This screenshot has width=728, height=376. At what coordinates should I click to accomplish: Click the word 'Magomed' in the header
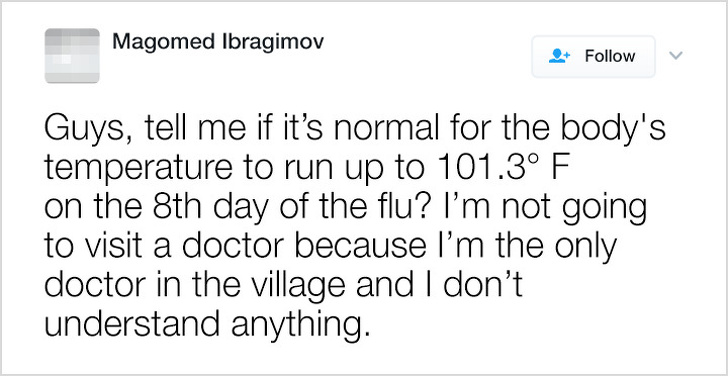[x=165, y=43]
